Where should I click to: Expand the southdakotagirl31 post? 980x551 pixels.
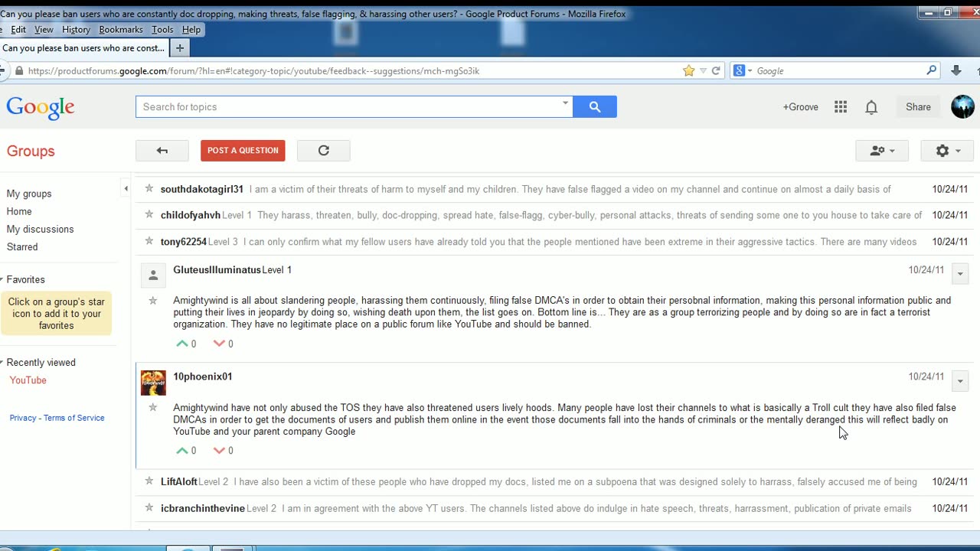click(x=554, y=189)
